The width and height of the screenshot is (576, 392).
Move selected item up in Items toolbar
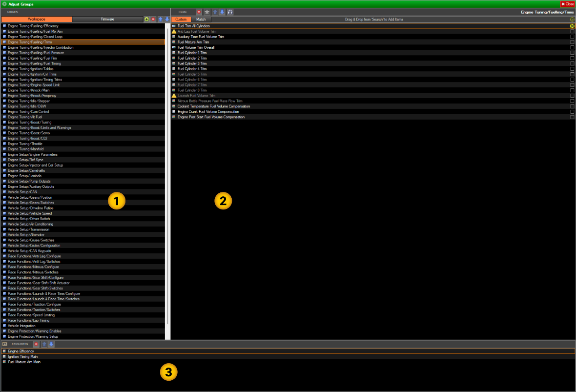coord(215,11)
